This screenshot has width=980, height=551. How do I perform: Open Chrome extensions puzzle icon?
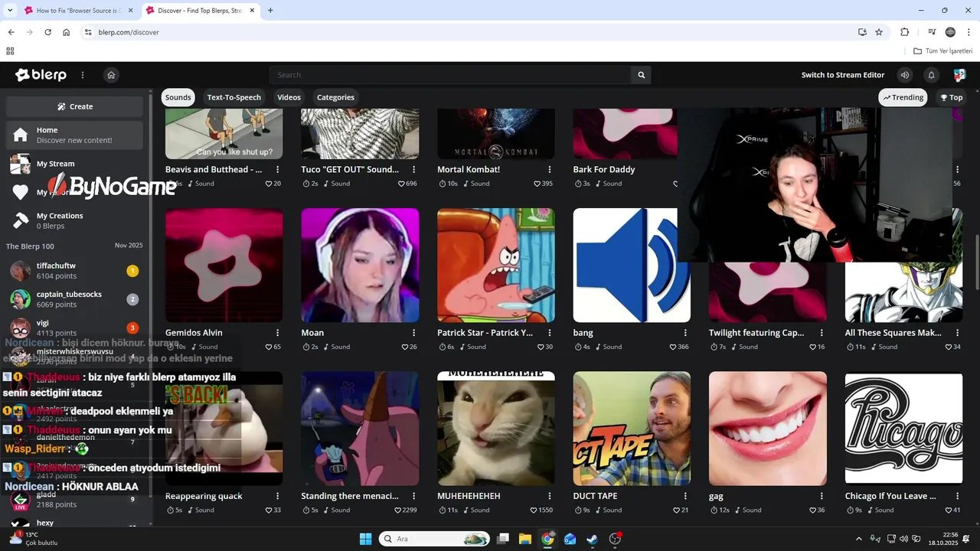click(x=905, y=32)
